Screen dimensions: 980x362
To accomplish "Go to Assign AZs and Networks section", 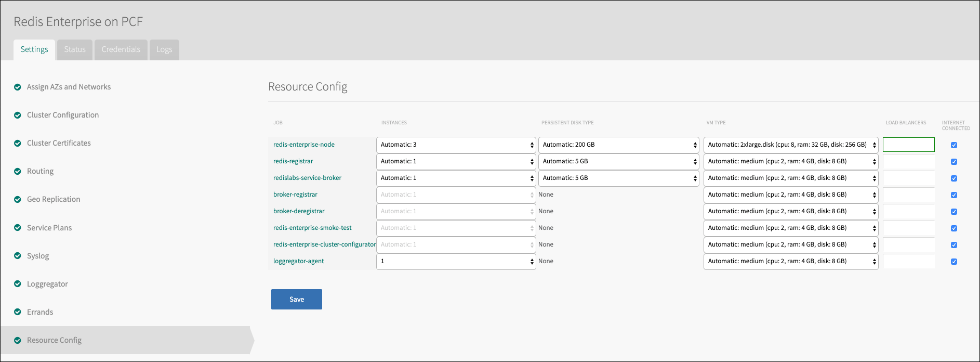I will [x=69, y=87].
